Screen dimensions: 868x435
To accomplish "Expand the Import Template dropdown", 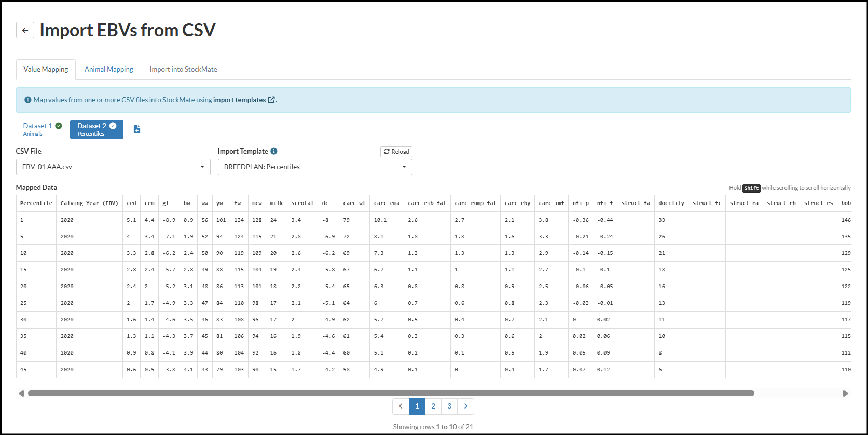I will coord(315,167).
